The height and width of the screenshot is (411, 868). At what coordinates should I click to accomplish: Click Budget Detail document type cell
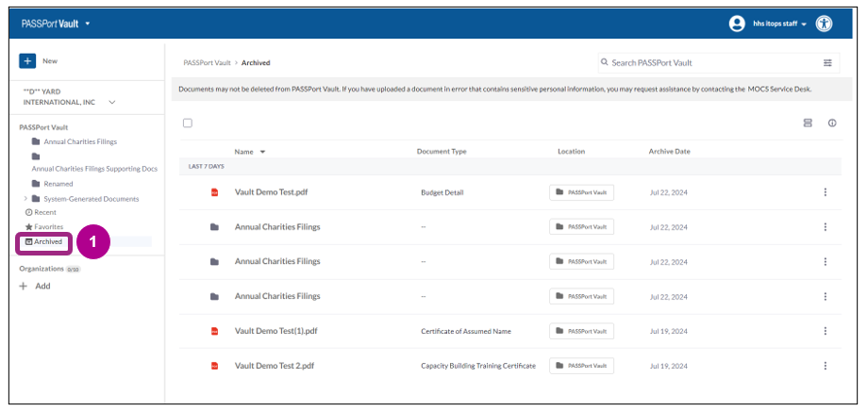442,192
